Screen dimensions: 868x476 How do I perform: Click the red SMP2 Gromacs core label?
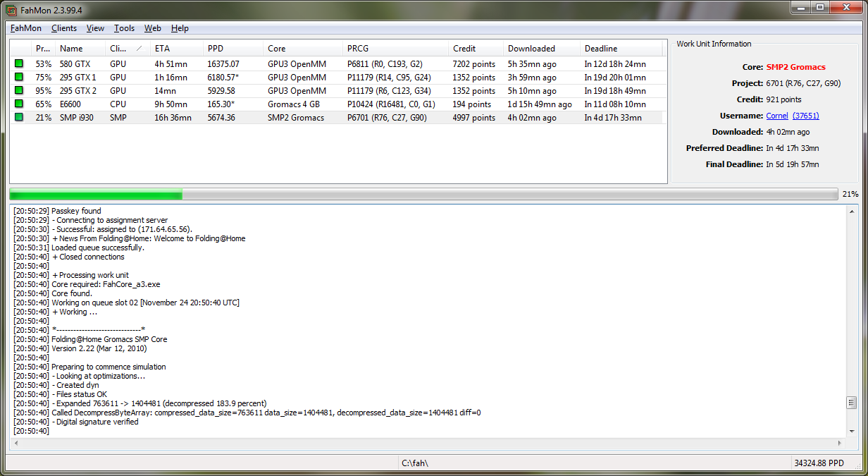tap(795, 67)
